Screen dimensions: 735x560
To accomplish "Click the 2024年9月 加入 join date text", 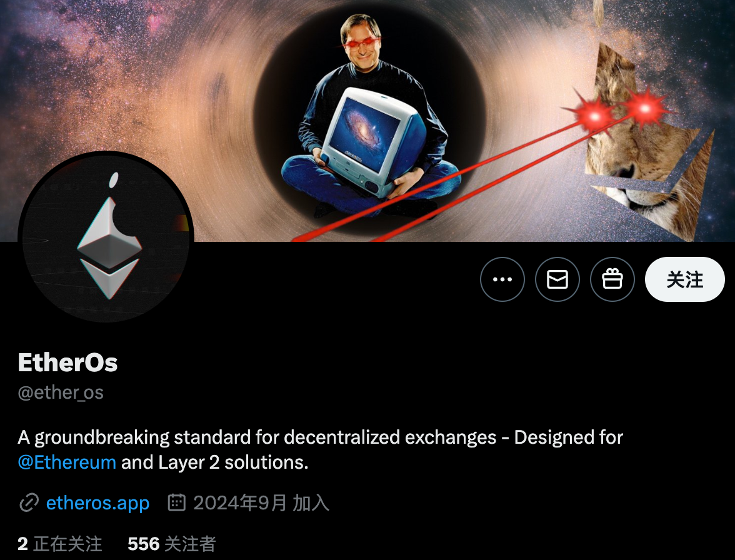I will pyautogui.click(x=261, y=503).
